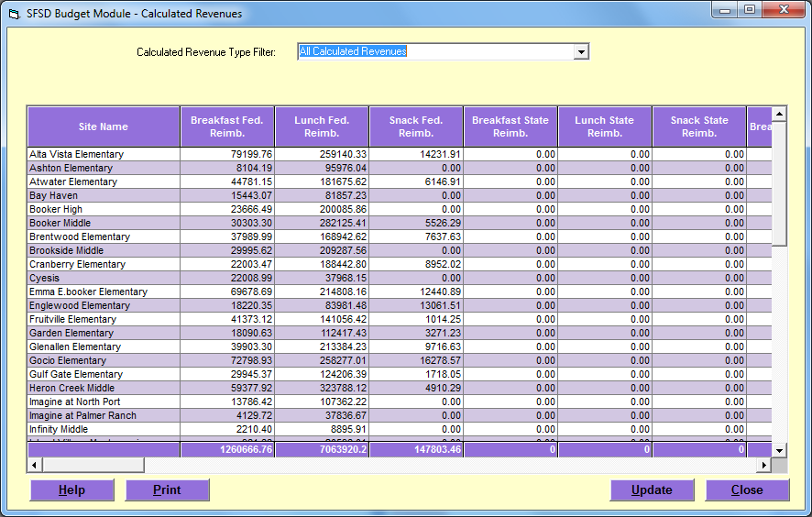Click the Snack Fed. Reimb. column header

point(416,126)
